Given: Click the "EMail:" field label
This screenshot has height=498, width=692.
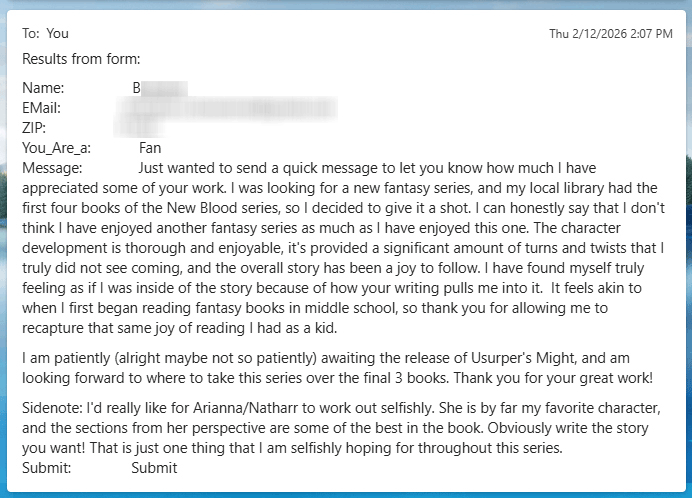Looking at the screenshot, I should tap(42, 107).
